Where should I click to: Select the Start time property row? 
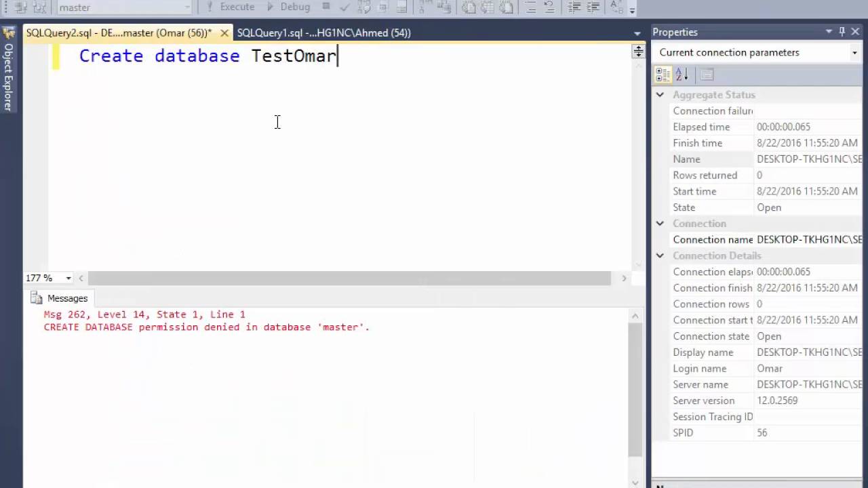tap(767, 191)
